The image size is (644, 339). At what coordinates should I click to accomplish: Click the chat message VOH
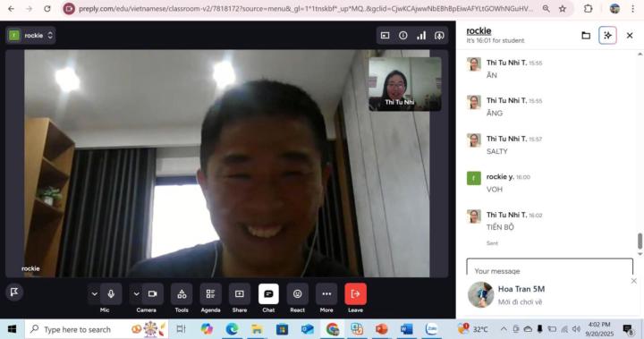point(495,189)
